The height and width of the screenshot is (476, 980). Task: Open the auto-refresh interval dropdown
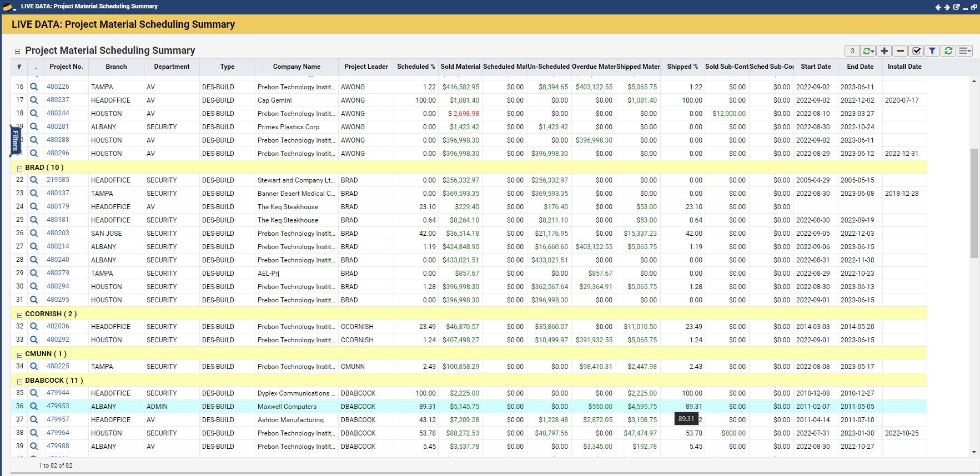click(868, 51)
